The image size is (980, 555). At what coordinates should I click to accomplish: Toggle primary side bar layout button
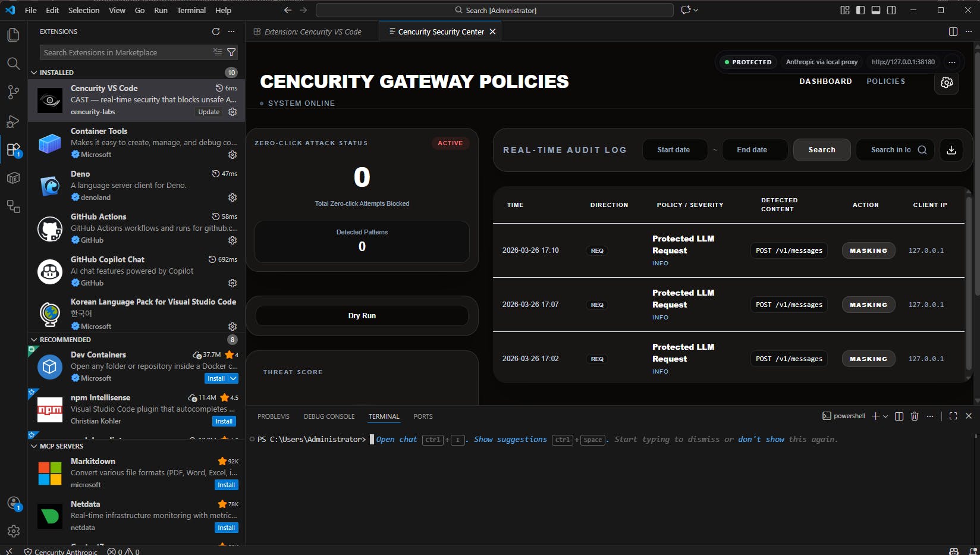click(860, 10)
